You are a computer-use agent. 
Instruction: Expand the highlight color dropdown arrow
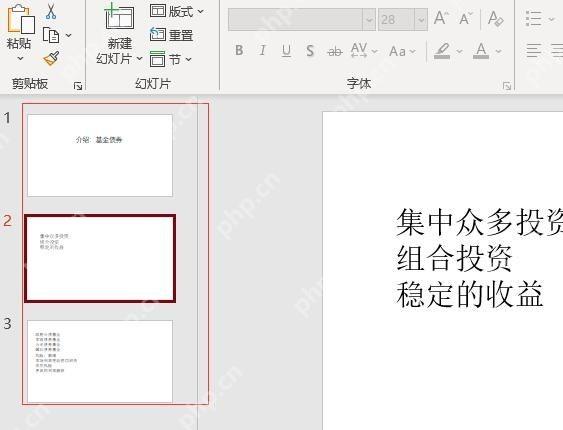click(459, 52)
